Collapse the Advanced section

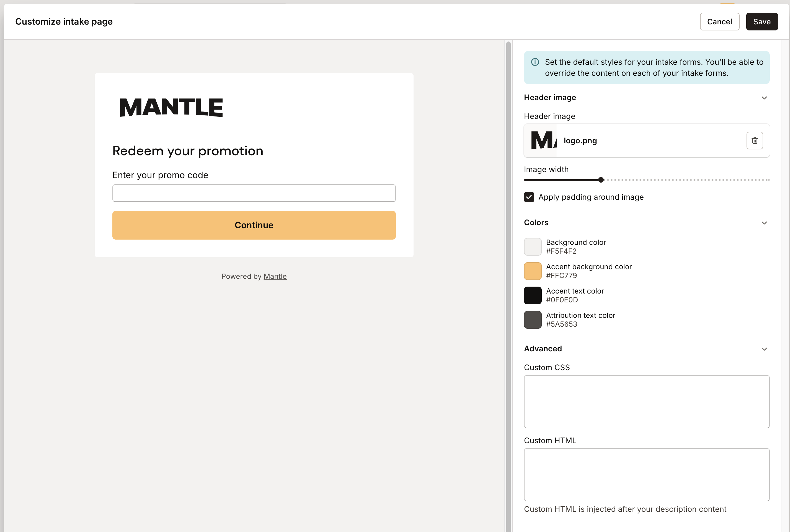click(764, 349)
